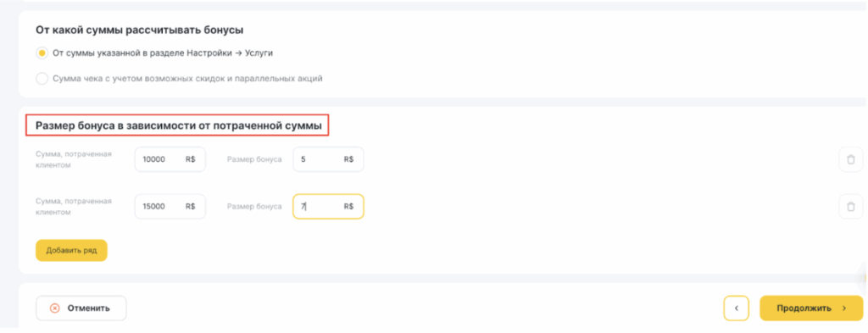Go back using the left chevron button
The width and height of the screenshot is (868, 333).
pyautogui.click(x=737, y=308)
